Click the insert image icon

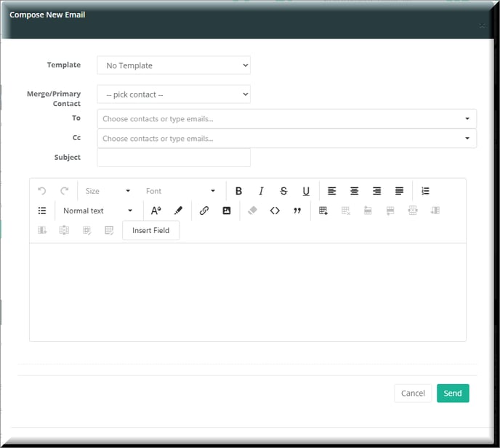(227, 211)
